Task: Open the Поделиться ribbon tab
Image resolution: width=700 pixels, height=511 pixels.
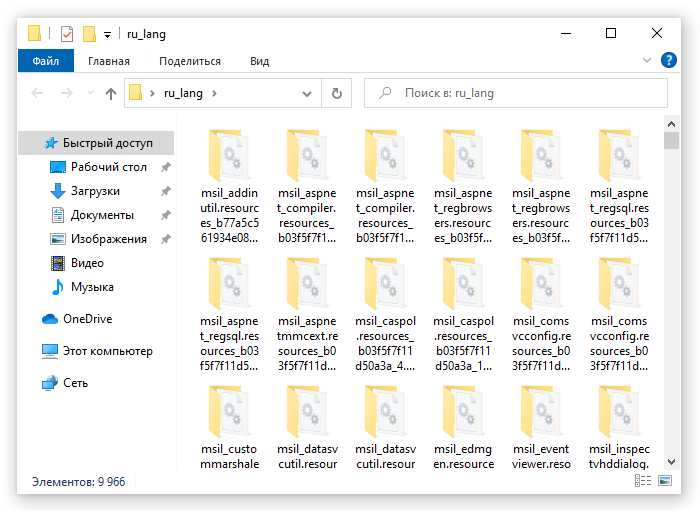Action: [x=190, y=61]
